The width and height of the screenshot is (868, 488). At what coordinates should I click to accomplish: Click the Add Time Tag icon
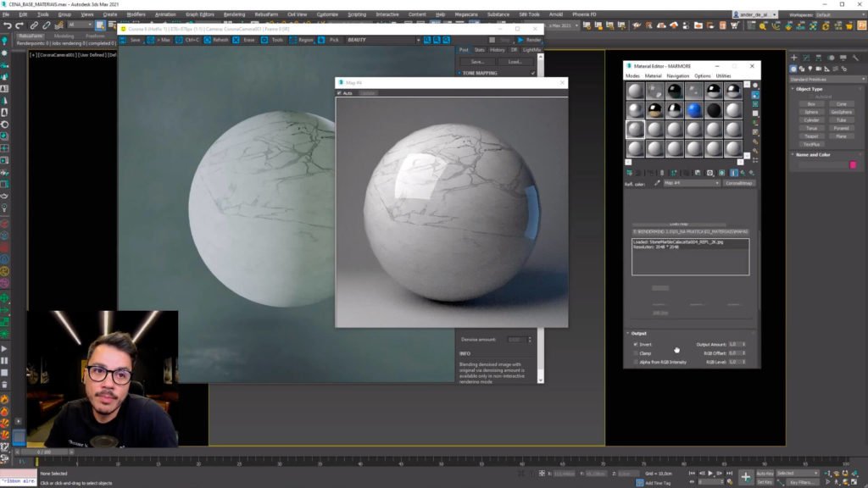coord(639,482)
